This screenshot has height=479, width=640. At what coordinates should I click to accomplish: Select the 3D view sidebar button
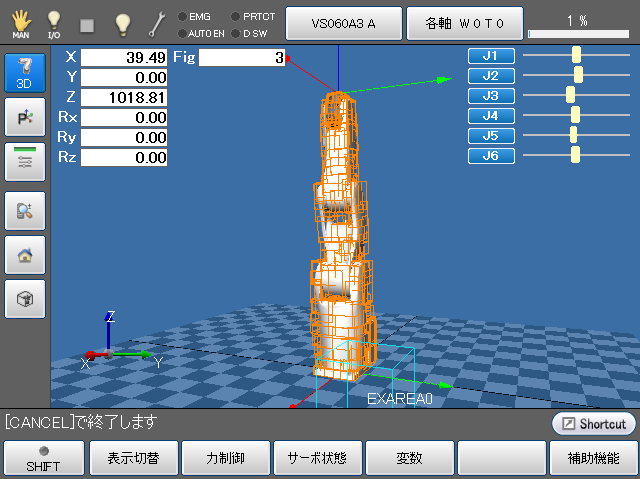pyautogui.click(x=25, y=75)
